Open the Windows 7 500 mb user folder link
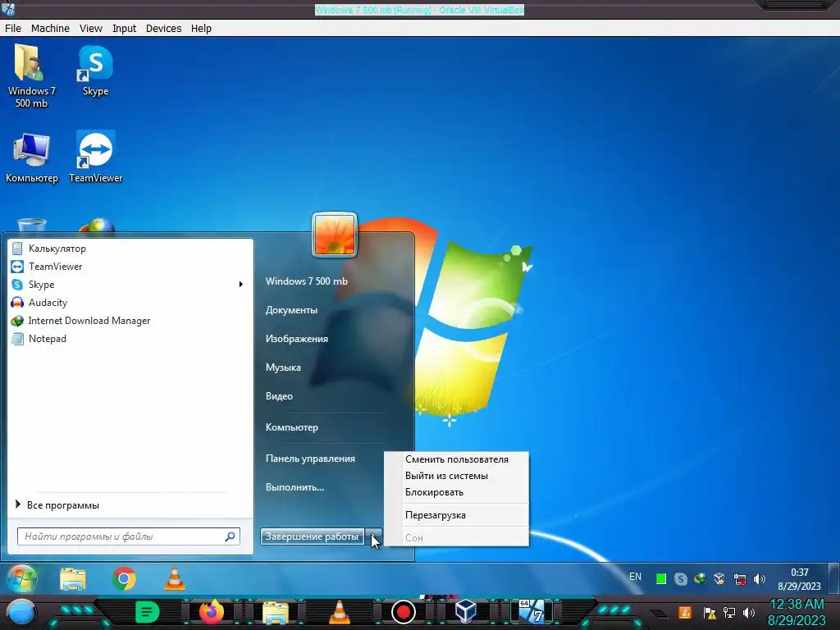The image size is (840, 630). [307, 281]
